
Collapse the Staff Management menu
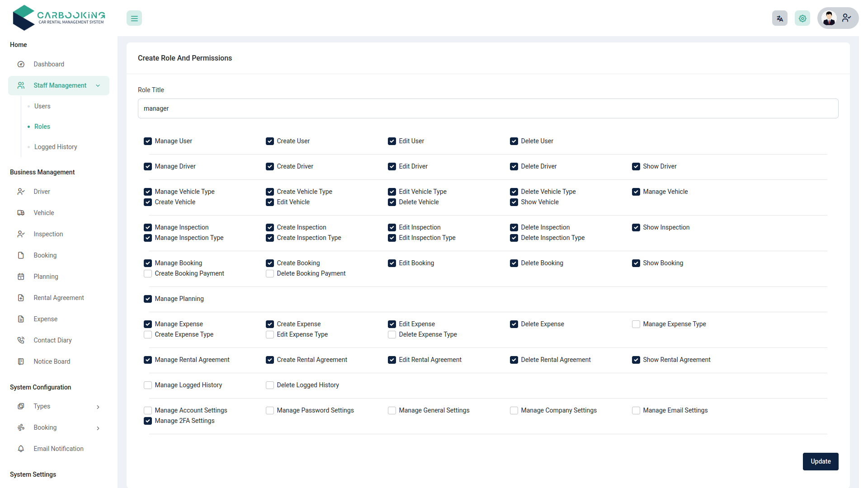[x=60, y=85]
